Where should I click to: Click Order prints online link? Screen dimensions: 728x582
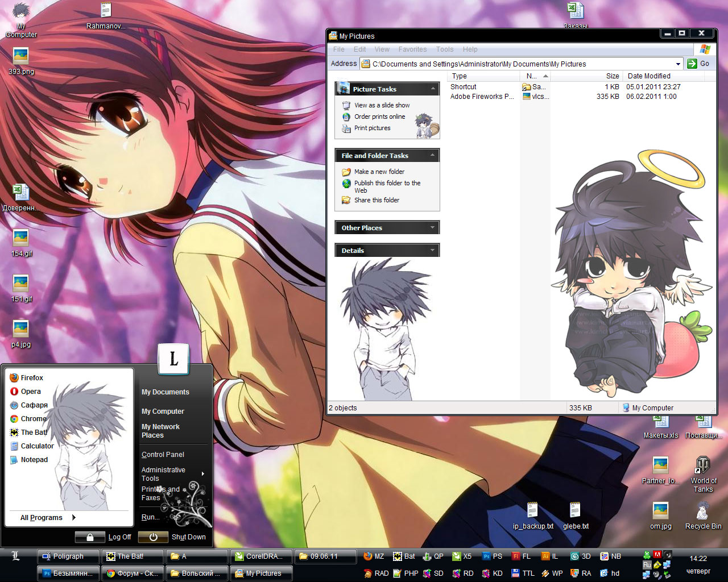pyautogui.click(x=379, y=117)
